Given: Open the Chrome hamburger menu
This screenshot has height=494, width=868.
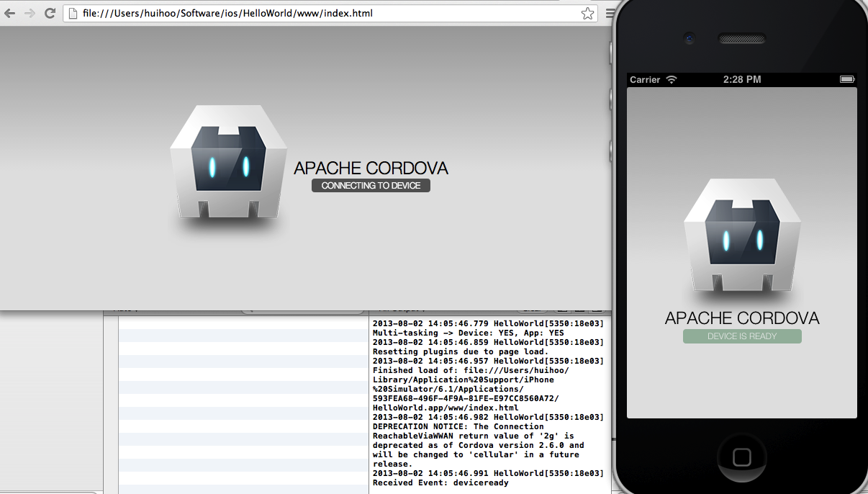Looking at the screenshot, I should 609,13.
